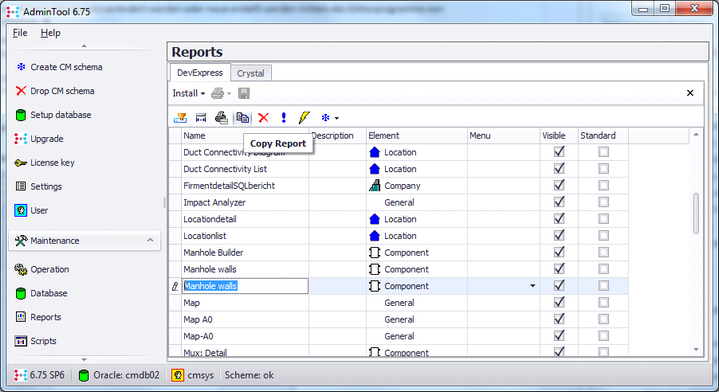
Task: Click the Settings sidebar icon
Action: (21, 186)
